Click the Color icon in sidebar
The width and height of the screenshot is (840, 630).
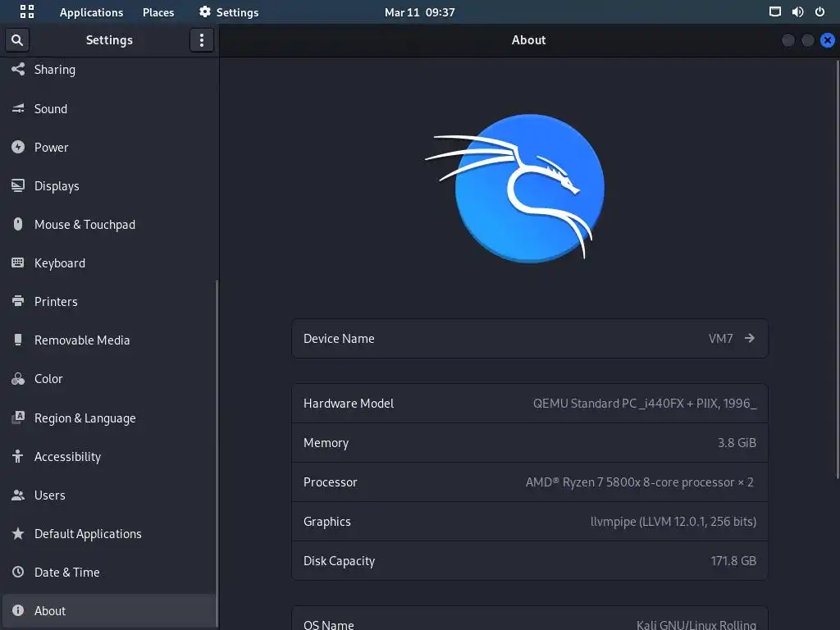tap(18, 379)
